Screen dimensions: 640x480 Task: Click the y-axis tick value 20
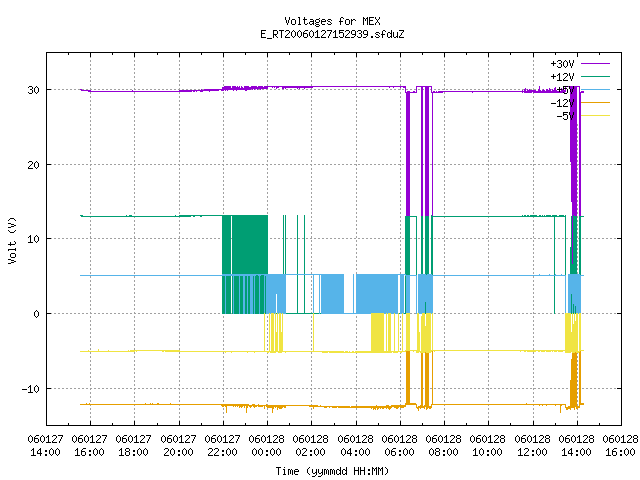[x=33, y=165]
